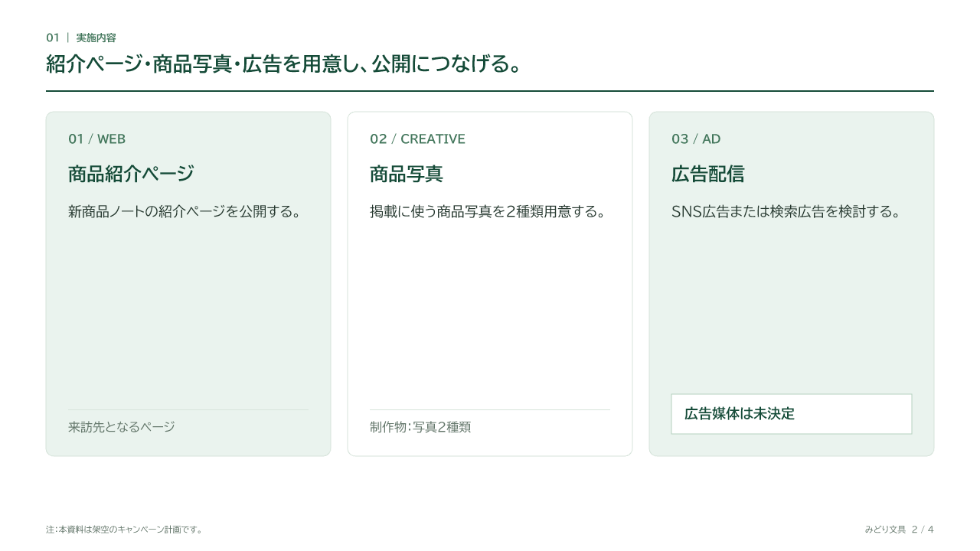Click the page number '2 / 4'
This screenshot has height=551, width=980.
[x=923, y=530]
